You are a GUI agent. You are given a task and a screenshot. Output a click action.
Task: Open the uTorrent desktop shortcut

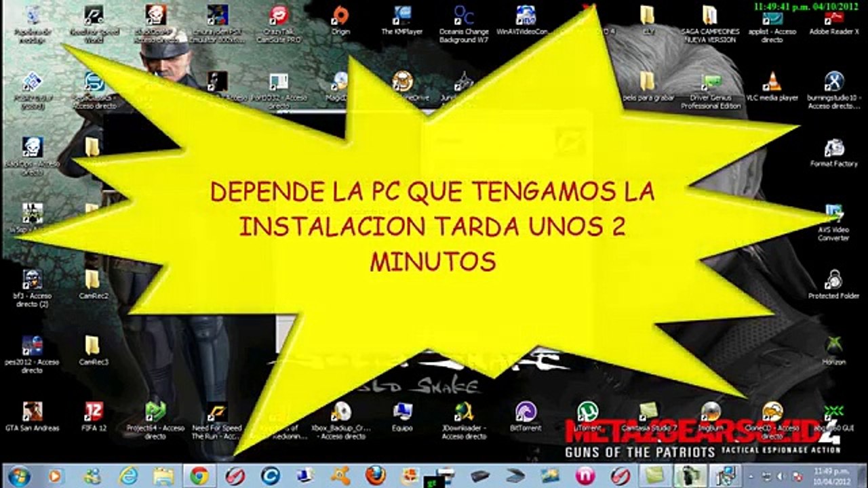click(x=587, y=417)
